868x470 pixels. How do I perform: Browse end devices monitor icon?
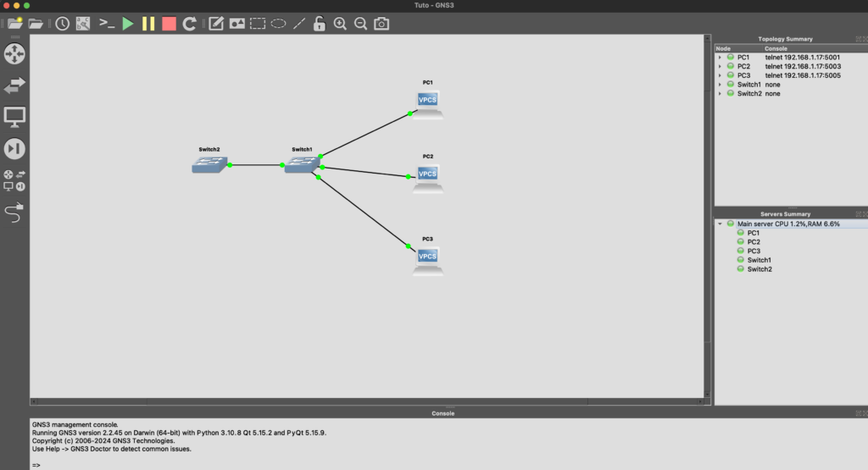click(x=14, y=117)
